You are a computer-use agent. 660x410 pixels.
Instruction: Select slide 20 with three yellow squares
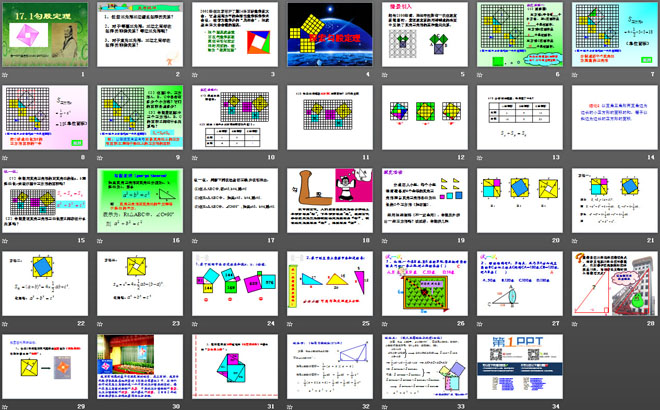(520, 201)
